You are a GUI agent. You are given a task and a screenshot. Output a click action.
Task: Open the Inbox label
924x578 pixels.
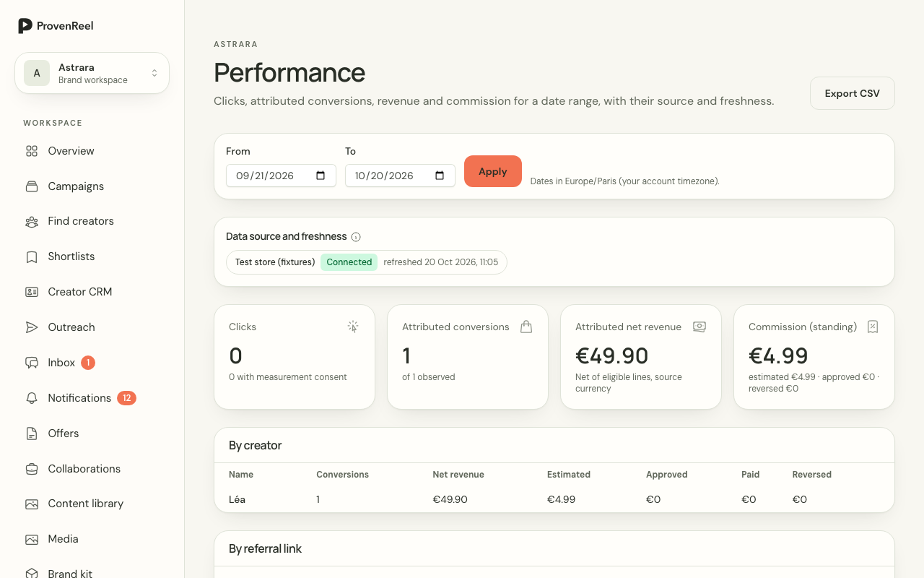61,363
